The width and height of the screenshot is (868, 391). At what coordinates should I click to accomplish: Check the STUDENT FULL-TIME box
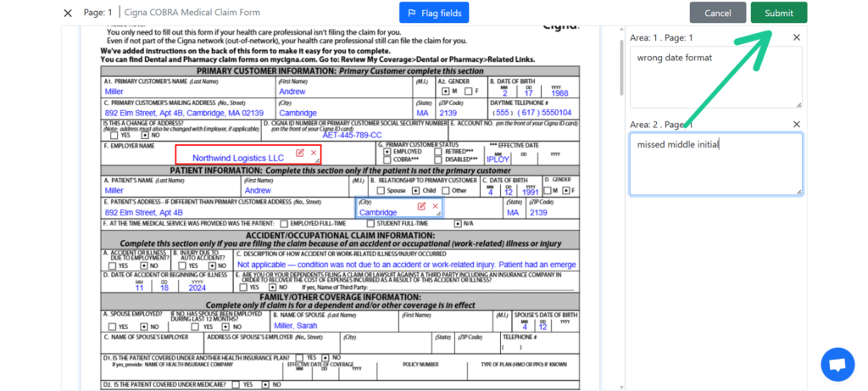pos(370,224)
